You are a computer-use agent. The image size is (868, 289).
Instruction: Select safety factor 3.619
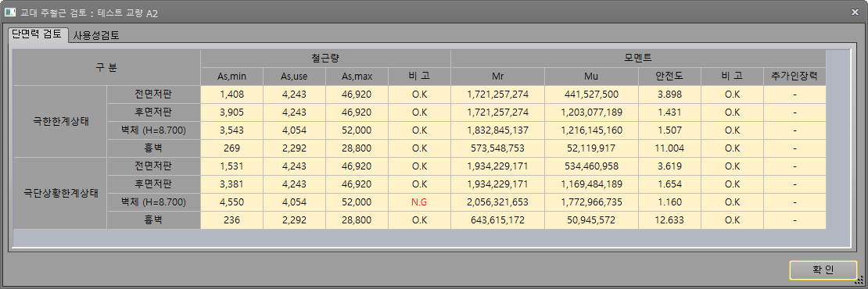[670, 166]
